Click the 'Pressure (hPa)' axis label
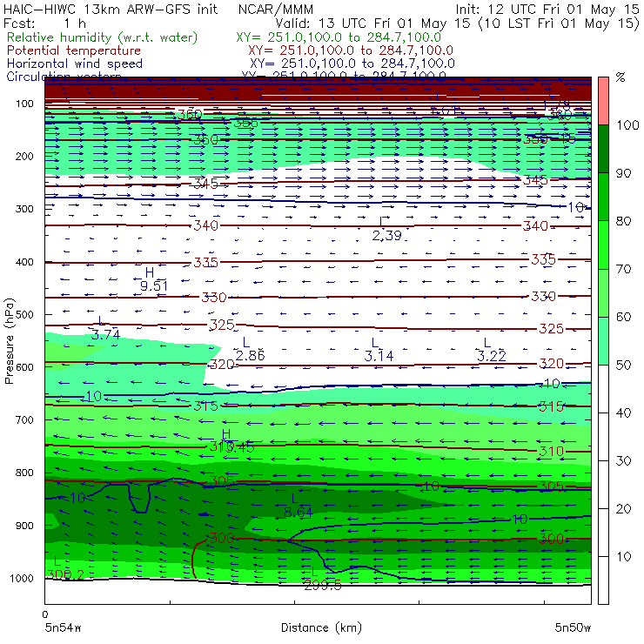 click(x=9, y=340)
